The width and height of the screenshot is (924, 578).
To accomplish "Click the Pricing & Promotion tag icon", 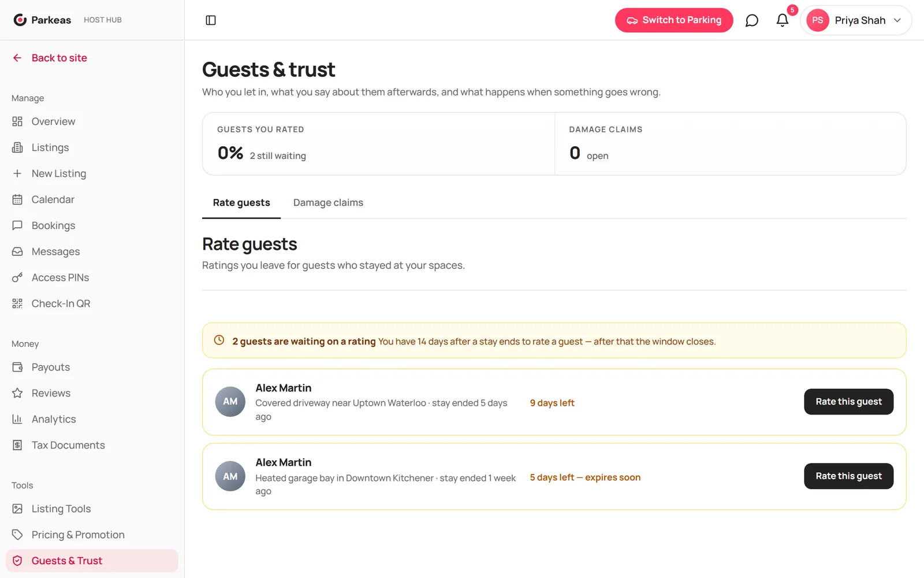I will (x=17, y=535).
